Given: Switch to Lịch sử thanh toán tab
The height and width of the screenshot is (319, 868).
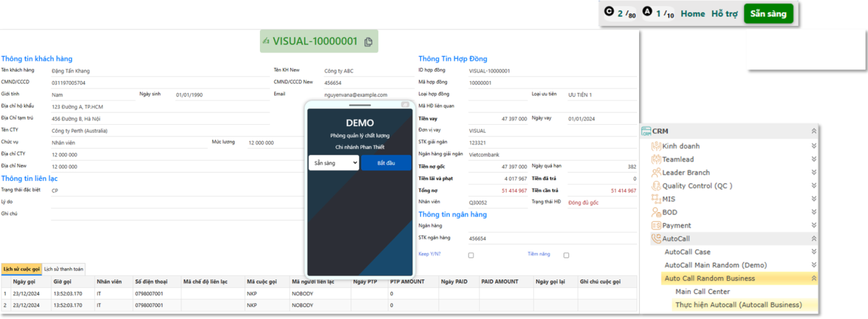Looking at the screenshot, I should click(63, 269).
